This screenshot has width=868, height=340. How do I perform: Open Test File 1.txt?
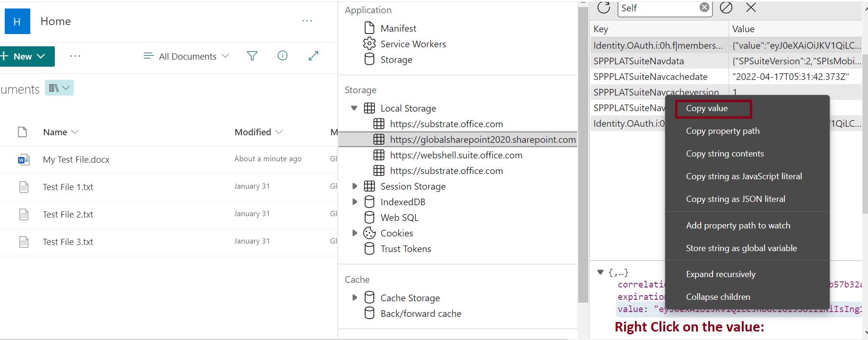(x=68, y=187)
